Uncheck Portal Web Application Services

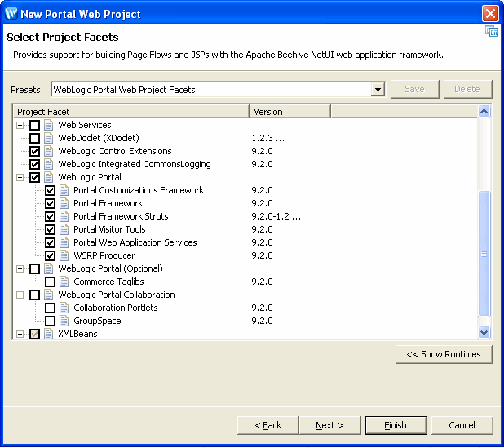pos(50,243)
